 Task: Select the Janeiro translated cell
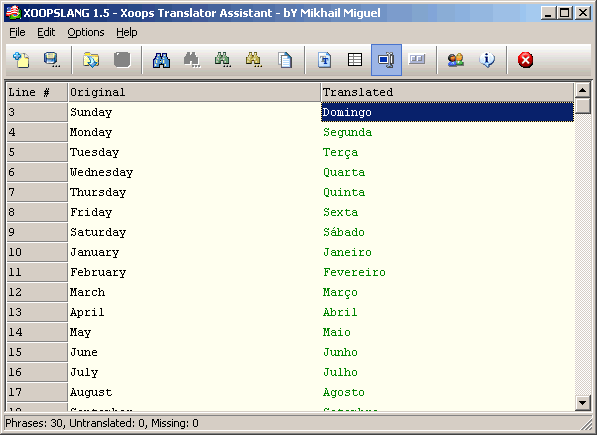(447, 252)
